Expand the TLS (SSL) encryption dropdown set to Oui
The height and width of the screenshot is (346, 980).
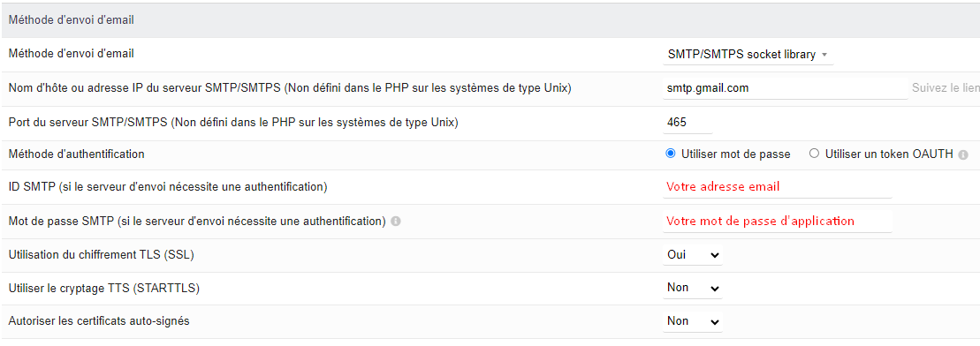coord(693,255)
